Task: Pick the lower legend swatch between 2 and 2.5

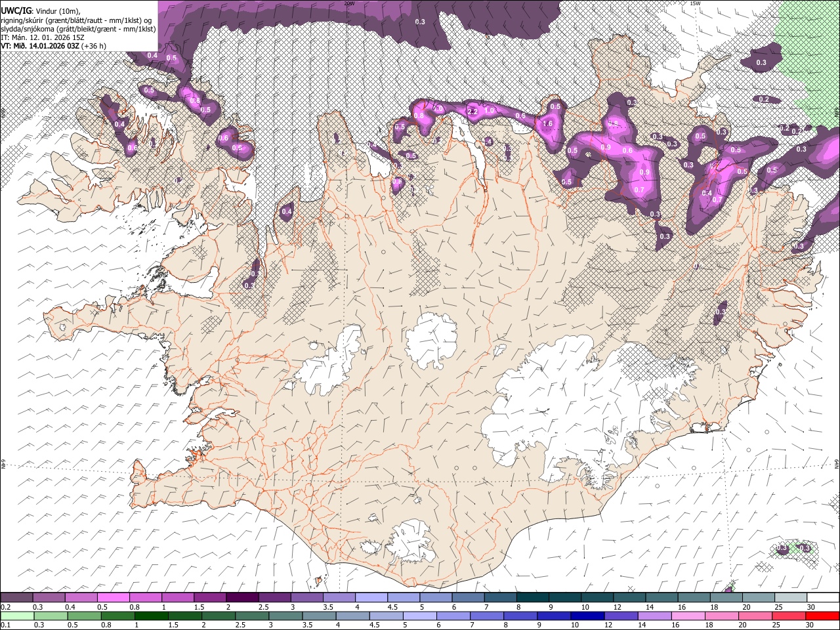Action: point(219,616)
